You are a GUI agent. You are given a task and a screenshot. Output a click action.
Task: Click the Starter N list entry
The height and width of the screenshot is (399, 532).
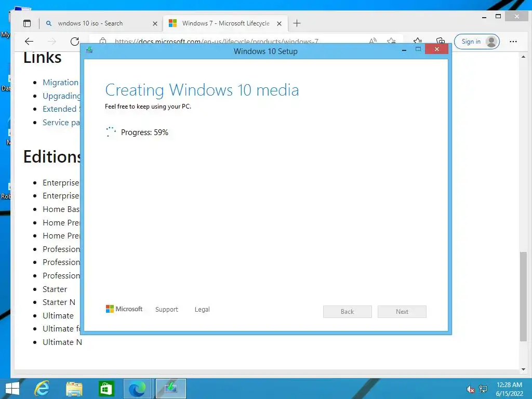coord(59,302)
